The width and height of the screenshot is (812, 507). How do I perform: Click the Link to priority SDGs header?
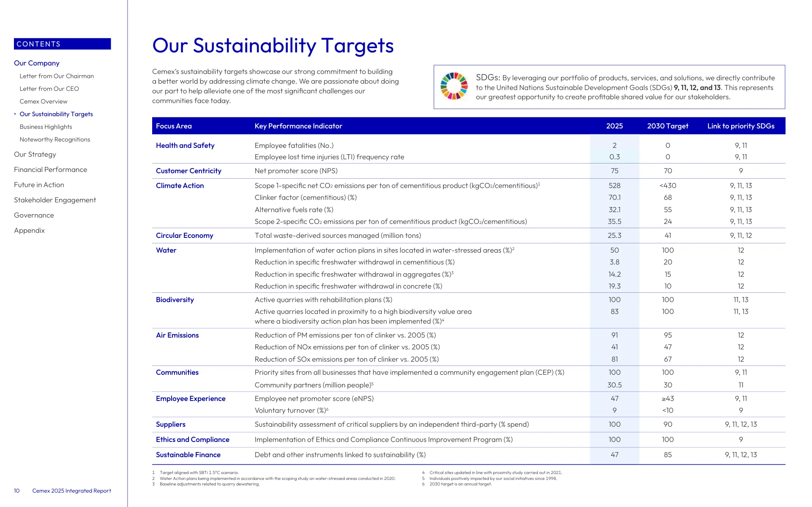(x=741, y=126)
